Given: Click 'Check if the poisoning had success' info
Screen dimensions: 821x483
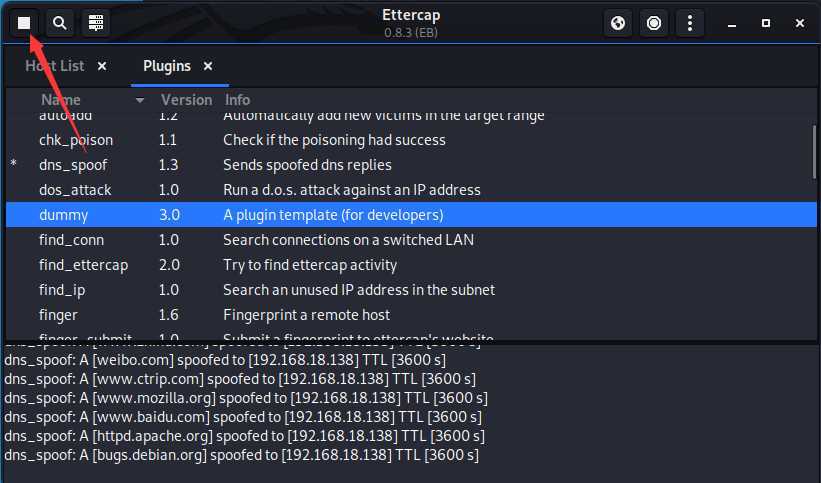Looking at the screenshot, I should [x=334, y=140].
